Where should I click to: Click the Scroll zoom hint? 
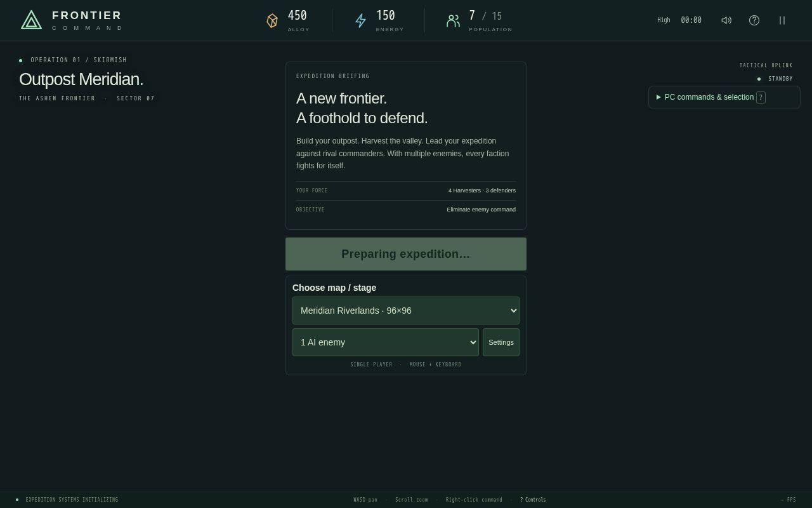pos(412,500)
